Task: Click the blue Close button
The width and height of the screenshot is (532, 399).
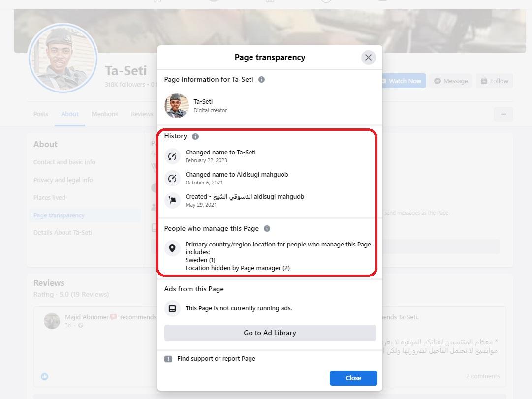Action: click(353, 378)
